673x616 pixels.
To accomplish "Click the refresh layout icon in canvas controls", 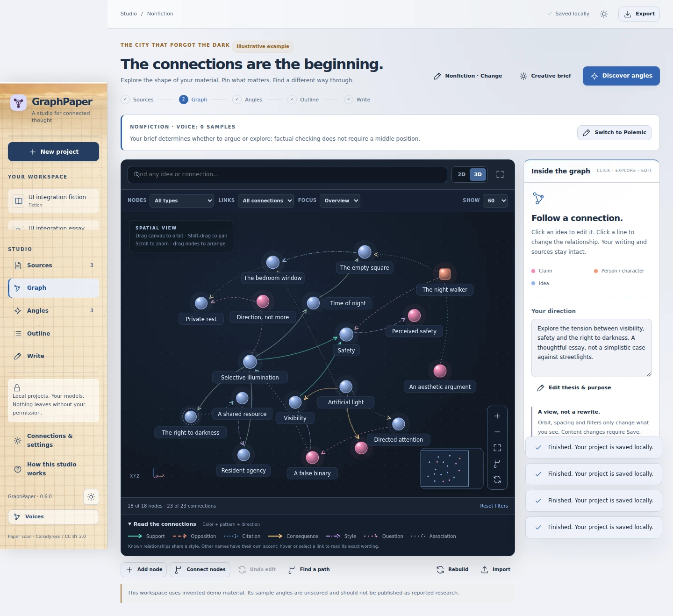I will click(497, 480).
